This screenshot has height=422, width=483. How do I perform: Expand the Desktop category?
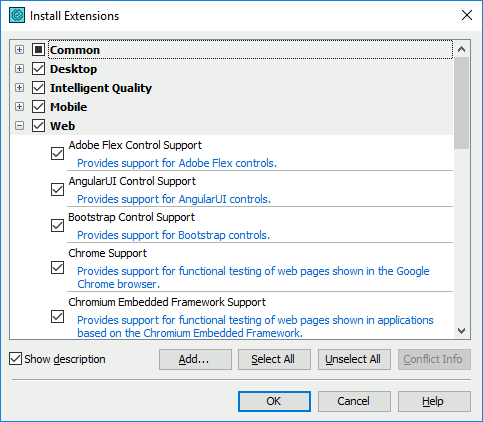pyautogui.click(x=20, y=69)
